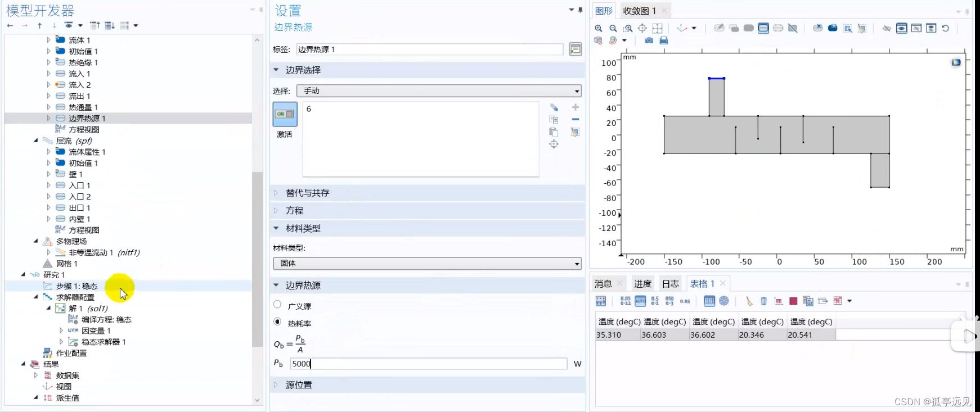
Task: Collapse the 边界选择 section
Action: point(276,70)
